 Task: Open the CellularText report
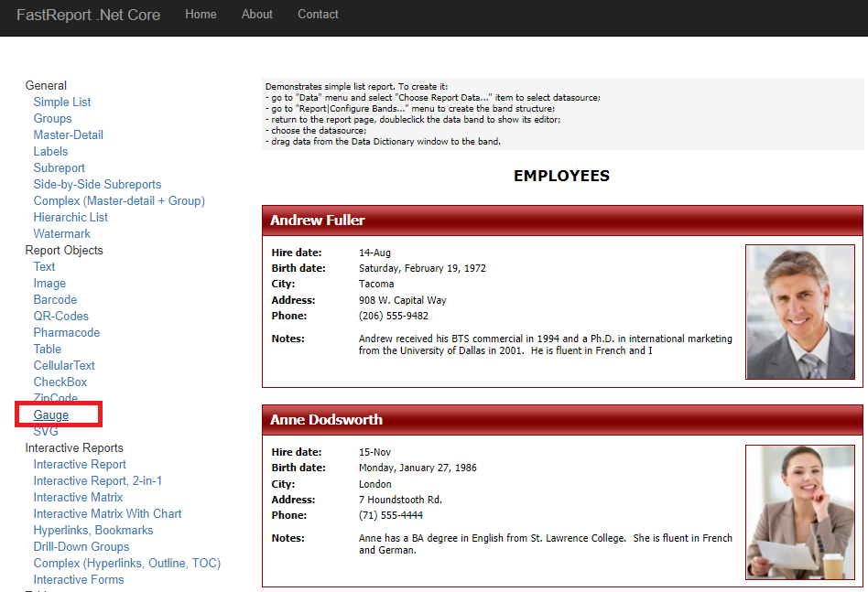(x=64, y=366)
